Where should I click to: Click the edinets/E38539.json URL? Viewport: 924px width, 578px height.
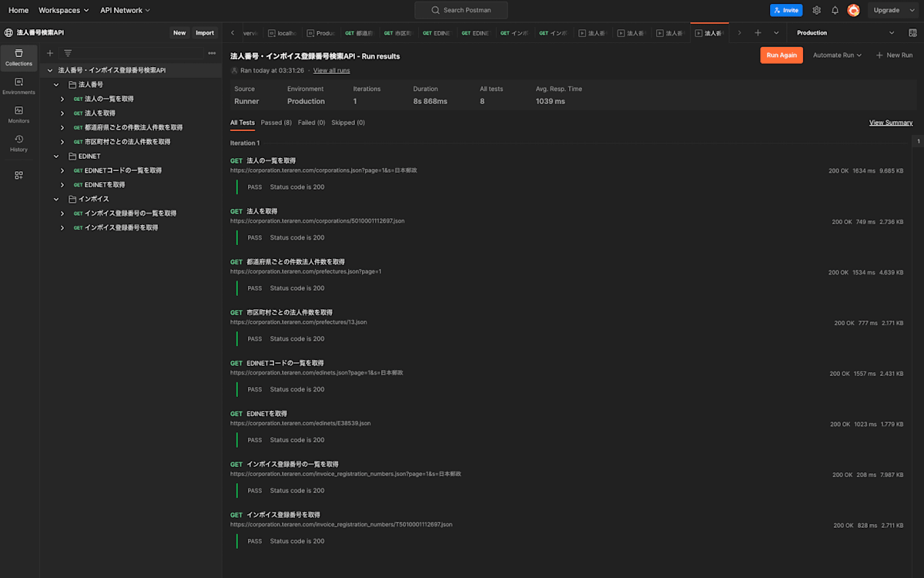coord(300,423)
